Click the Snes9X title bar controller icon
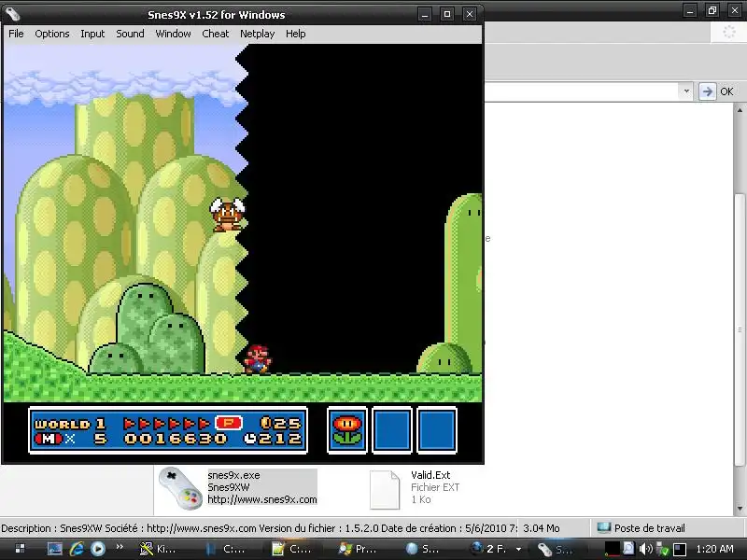747x560 pixels. [x=13, y=14]
